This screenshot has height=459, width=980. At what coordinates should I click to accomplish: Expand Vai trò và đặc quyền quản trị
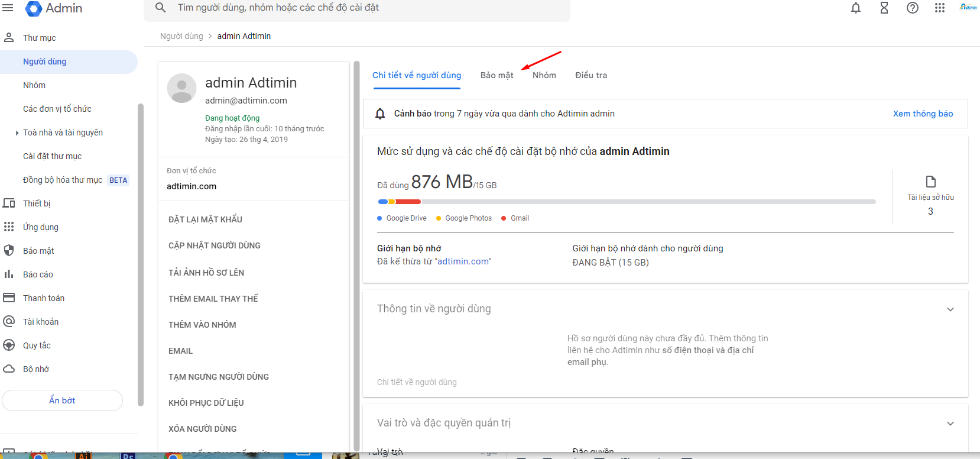tap(950, 424)
